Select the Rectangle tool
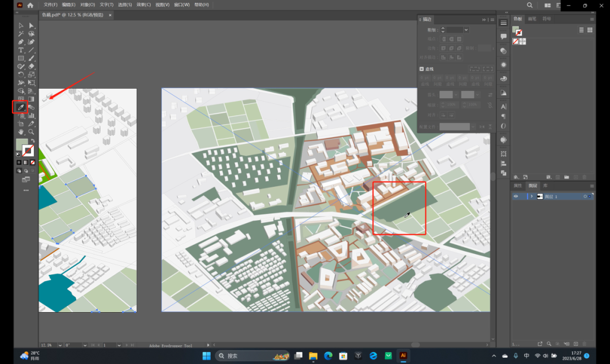Screen dimensions: 610x364 click(21, 58)
